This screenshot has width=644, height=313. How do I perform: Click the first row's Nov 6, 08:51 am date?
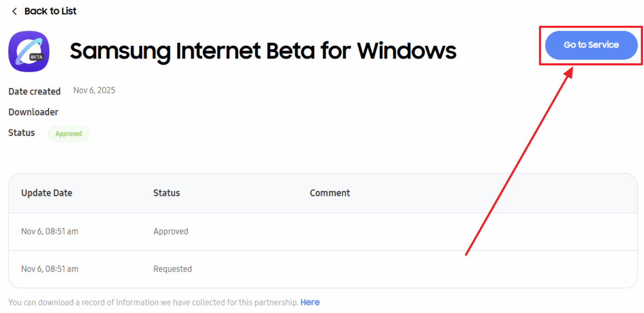coord(50,231)
